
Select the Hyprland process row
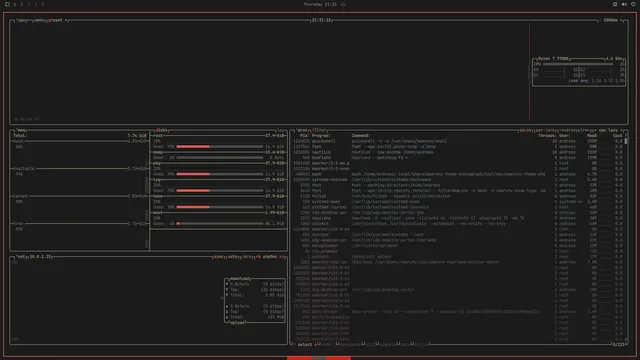pyautogui.click(x=458, y=158)
